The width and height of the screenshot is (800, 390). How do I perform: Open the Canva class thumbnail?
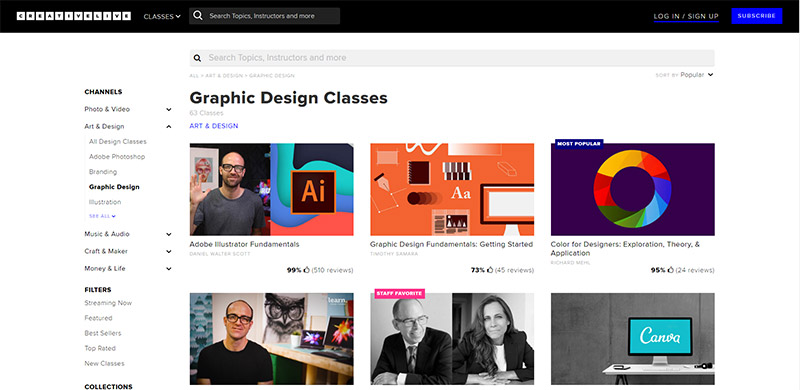pyautogui.click(x=633, y=339)
